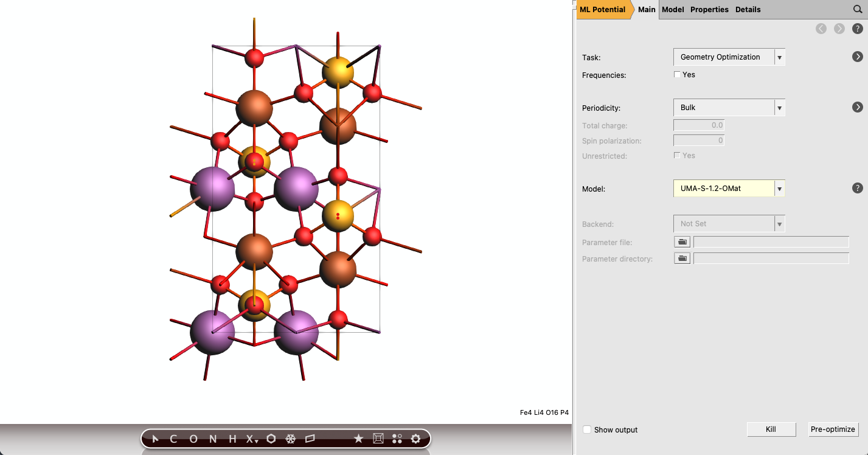The width and height of the screenshot is (868, 455).
Task: Open the Periodicity Bulk dropdown
Action: pos(729,108)
